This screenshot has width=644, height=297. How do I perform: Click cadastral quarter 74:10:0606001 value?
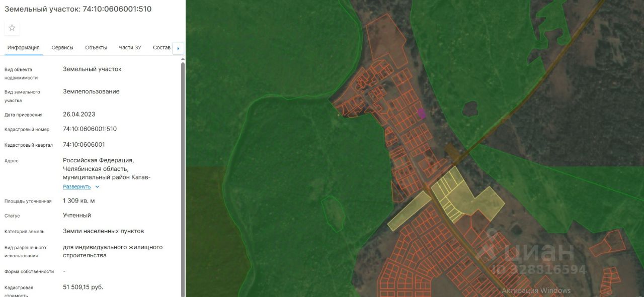84,144
